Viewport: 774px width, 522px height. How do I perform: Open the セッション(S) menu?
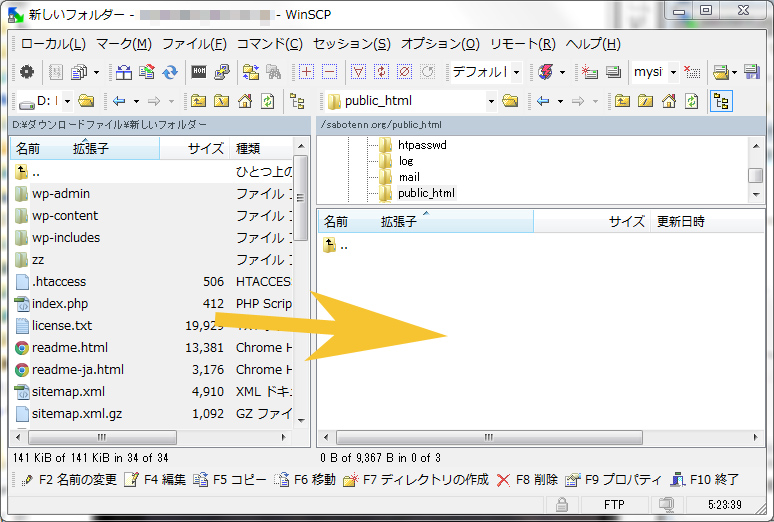point(351,44)
